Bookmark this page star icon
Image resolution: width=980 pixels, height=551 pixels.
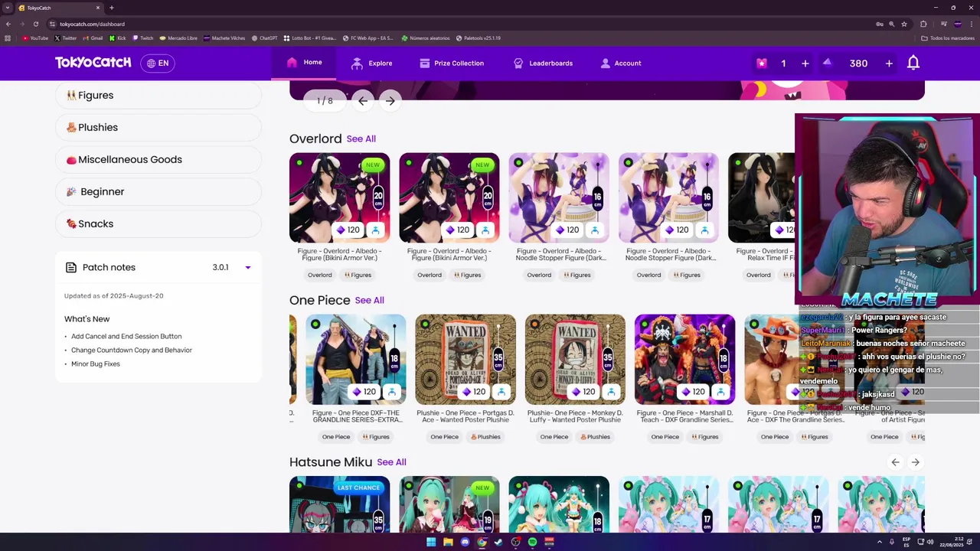click(x=904, y=24)
